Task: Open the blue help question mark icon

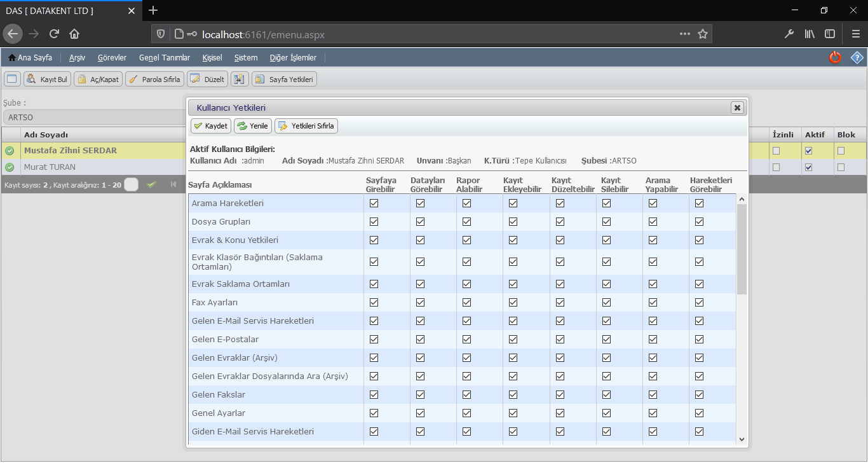Action: [857, 57]
